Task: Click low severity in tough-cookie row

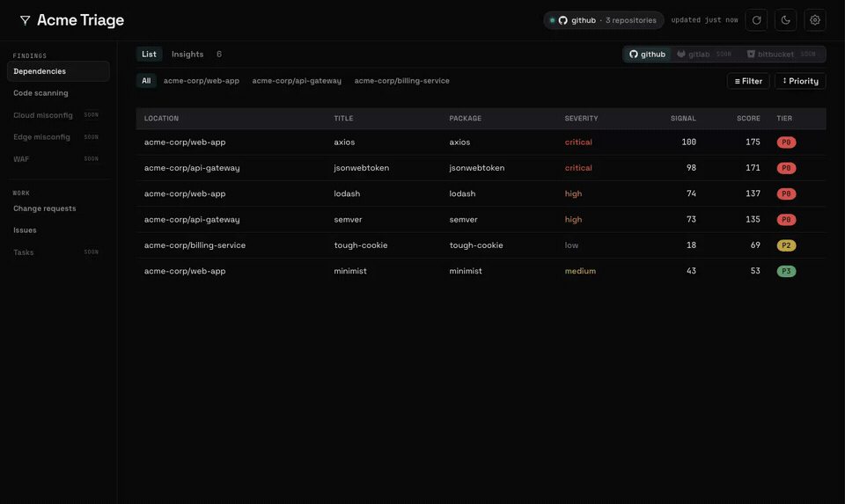Action: [571, 245]
